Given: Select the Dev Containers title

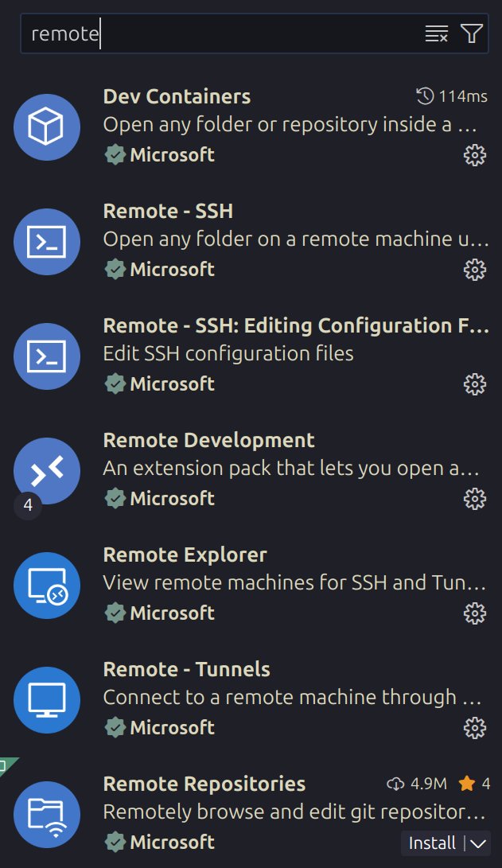Looking at the screenshot, I should [x=177, y=97].
